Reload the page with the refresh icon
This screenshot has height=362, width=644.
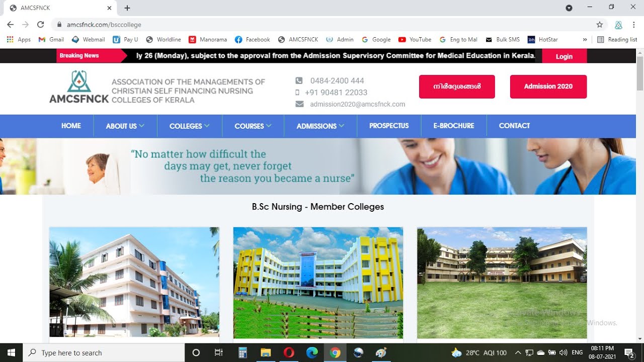pyautogui.click(x=41, y=24)
